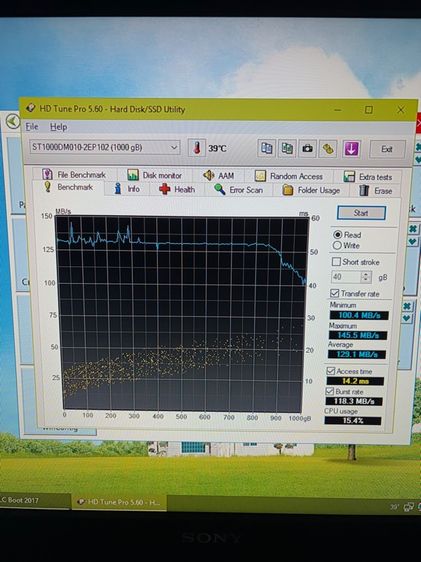Image resolution: width=421 pixels, height=562 pixels.
Task: Switch to the Disk monitor tab
Action: click(154, 175)
